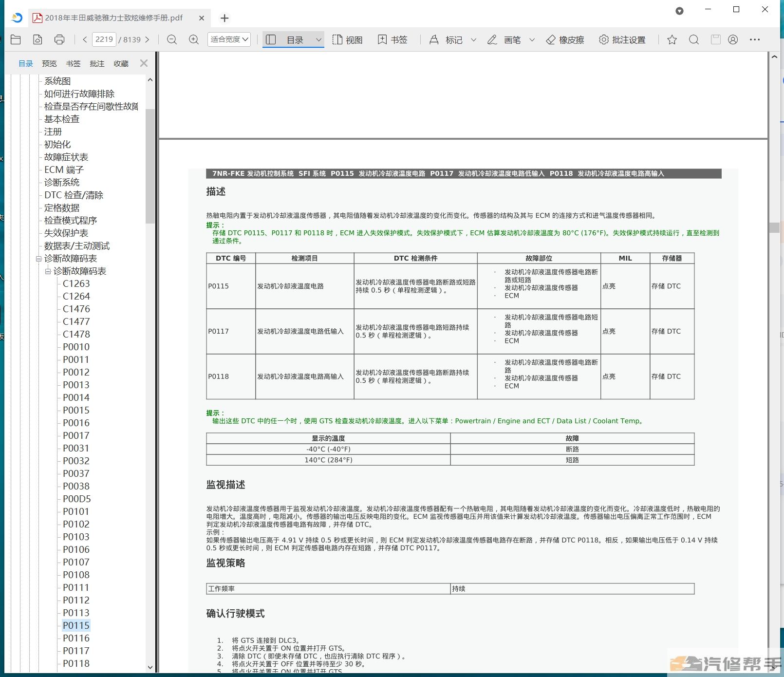Screen dimensions: 784x677
Task: Select P0101 in the outline
Action: pos(76,511)
